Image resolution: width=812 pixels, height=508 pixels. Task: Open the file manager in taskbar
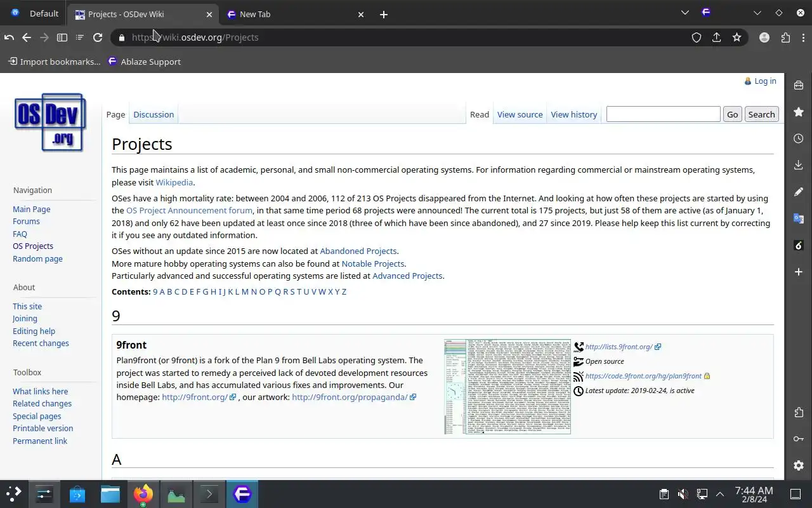click(110, 494)
